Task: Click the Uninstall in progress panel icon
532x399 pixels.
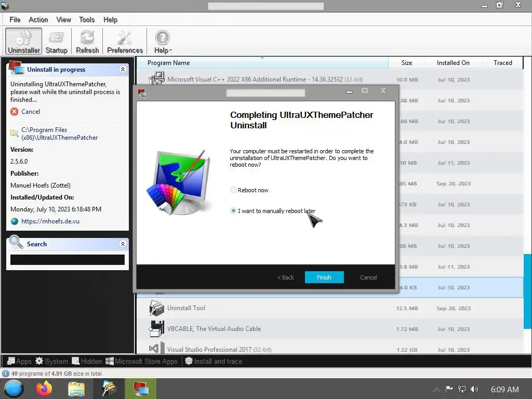Action: [16, 68]
